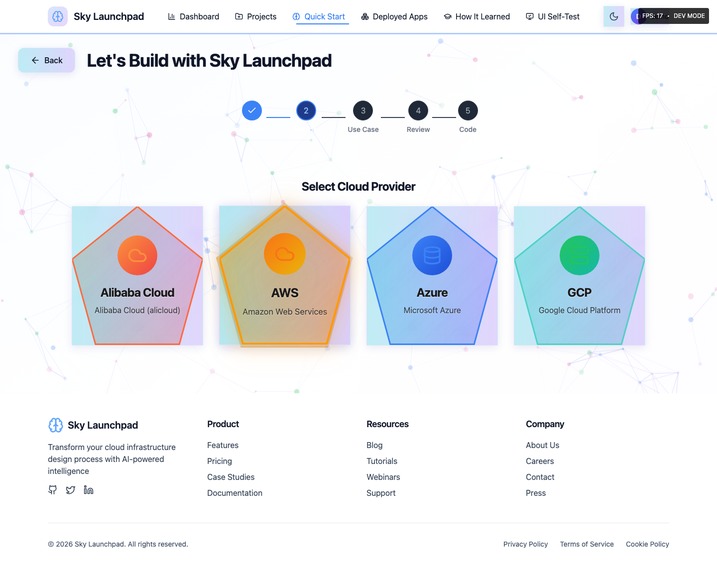Open the Case Studies footer link
The width and height of the screenshot is (717, 573).
230,477
